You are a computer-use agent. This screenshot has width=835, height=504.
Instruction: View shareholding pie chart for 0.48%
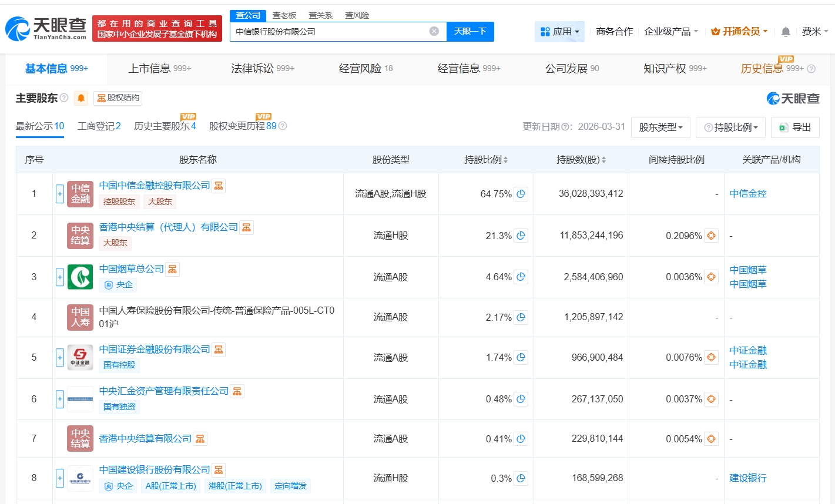521,399
